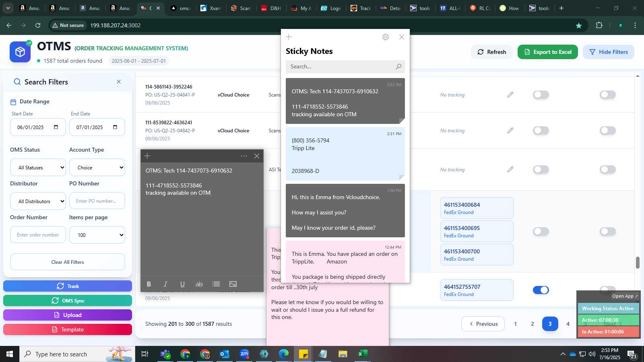The image size is (644, 362).
Task: Open the End Date calendar picker
Action: click(115, 127)
